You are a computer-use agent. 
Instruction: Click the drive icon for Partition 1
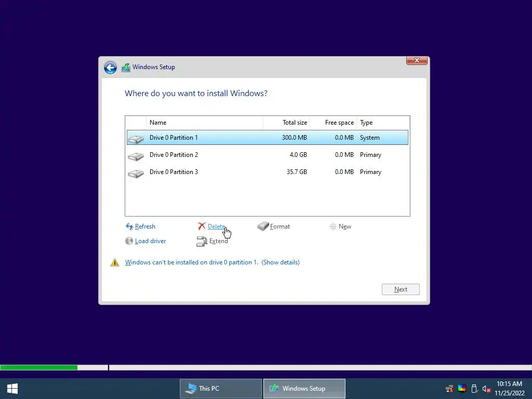136,139
